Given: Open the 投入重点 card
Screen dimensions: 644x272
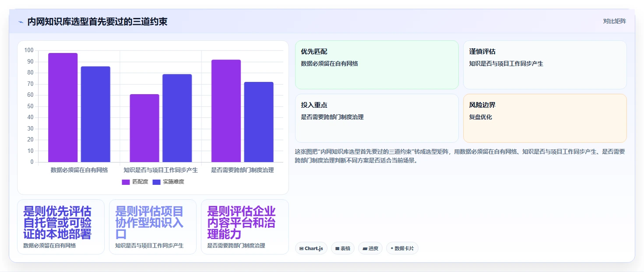Looking at the screenshot, I should pyautogui.click(x=377, y=118).
